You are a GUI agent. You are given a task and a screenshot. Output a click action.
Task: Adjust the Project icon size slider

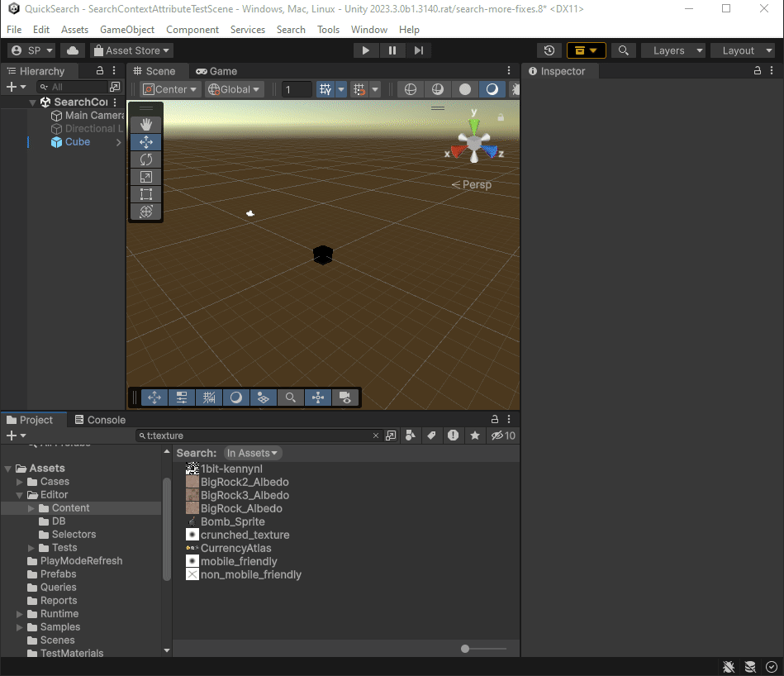pos(466,649)
